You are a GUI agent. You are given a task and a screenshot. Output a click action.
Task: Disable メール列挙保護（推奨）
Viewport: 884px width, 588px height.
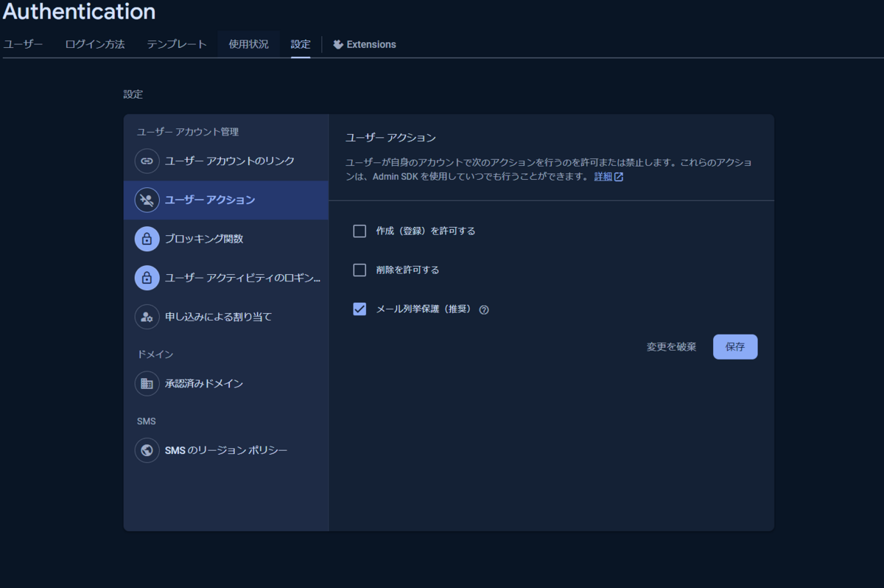tap(359, 309)
